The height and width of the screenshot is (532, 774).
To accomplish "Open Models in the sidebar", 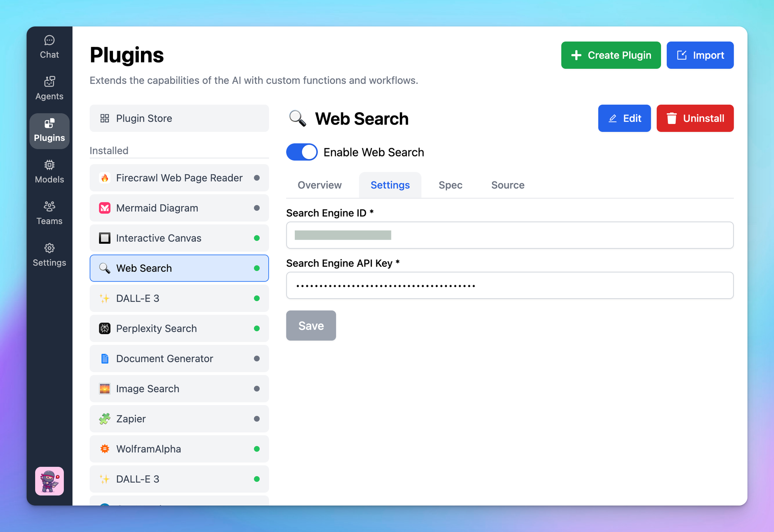I will 50,172.
